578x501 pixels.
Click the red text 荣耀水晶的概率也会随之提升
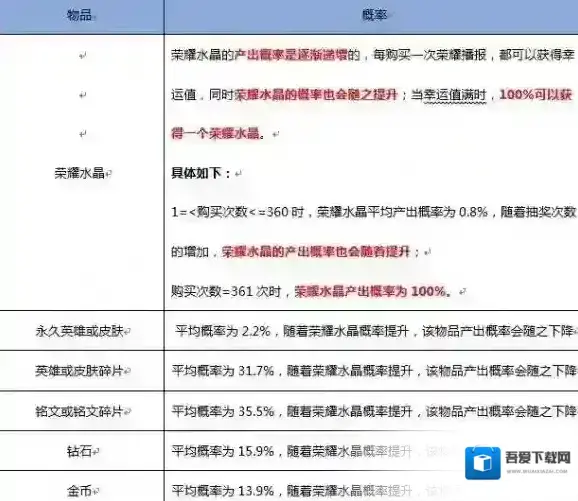pyautogui.click(x=316, y=95)
